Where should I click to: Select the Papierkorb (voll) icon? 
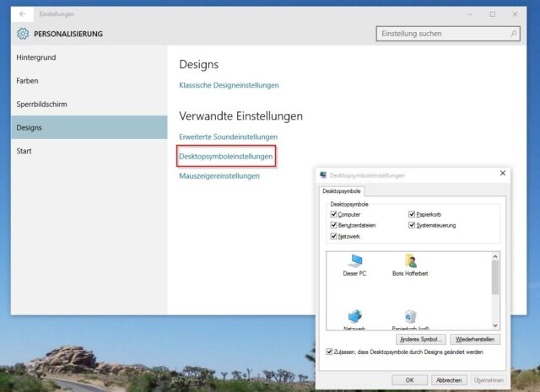click(x=410, y=318)
